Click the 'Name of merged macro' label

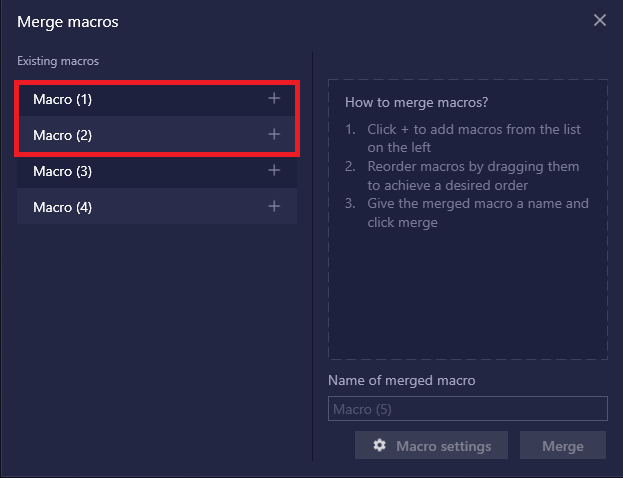(x=402, y=381)
